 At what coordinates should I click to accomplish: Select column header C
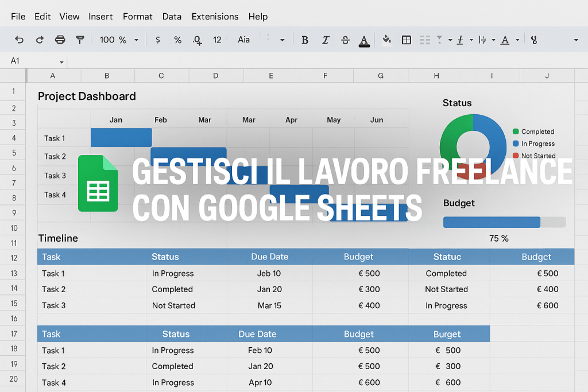tap(161, 76)
